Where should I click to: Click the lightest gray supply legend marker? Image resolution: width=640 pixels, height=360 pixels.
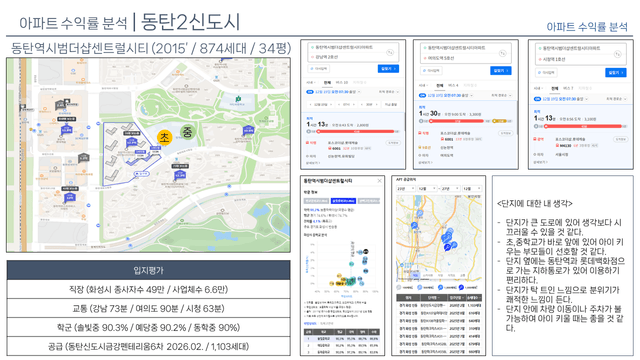click(399, 287)
